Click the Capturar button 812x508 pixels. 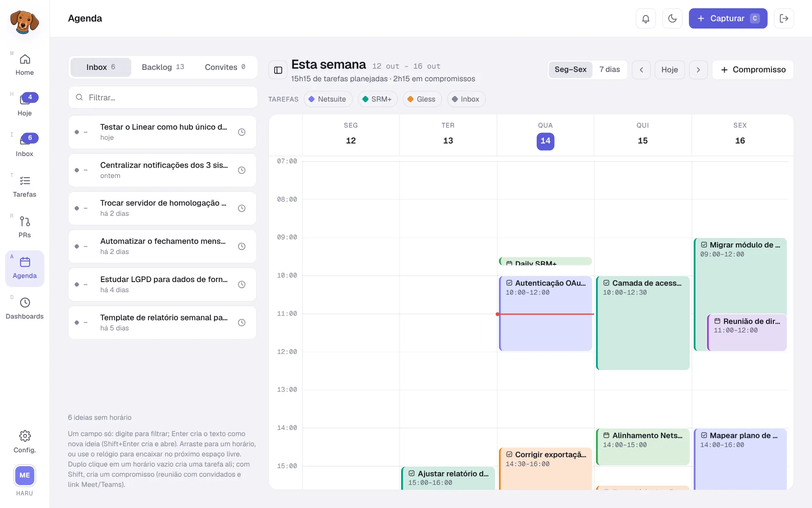tap(728, 19)
